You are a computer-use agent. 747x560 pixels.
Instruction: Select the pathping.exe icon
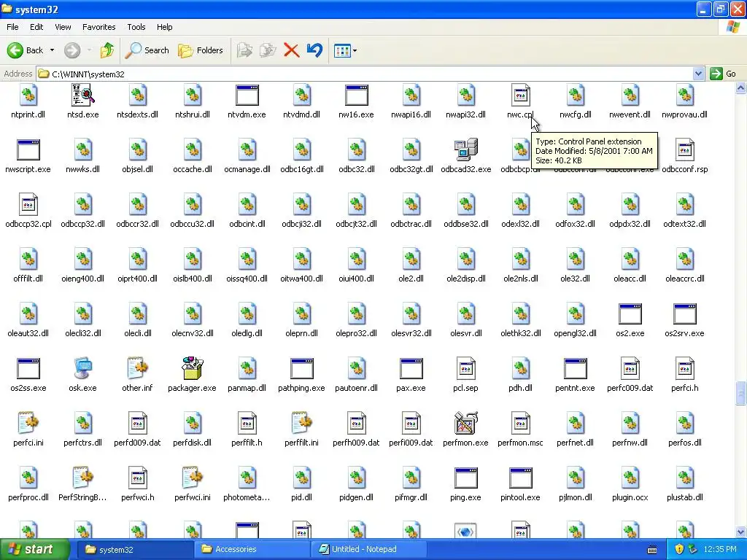tap(301, 368)
